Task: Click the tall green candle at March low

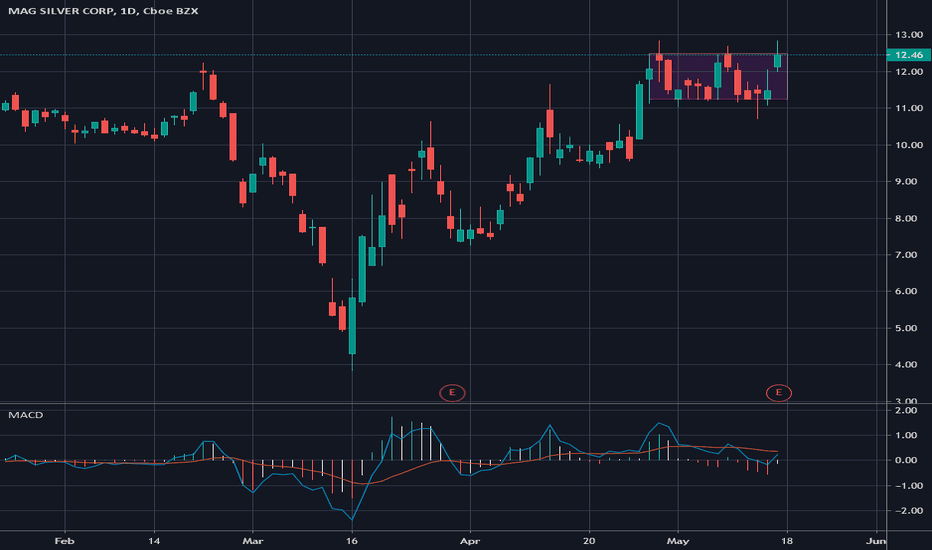Action: tap(352, 325)
